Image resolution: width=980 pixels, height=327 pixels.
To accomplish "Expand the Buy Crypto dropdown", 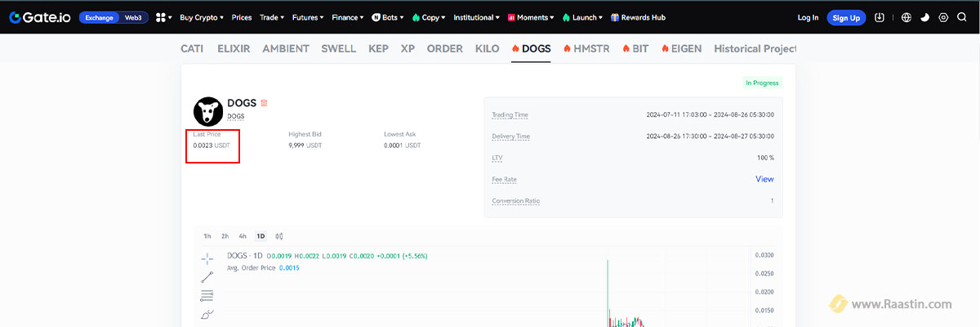I will tap(202, 17).
